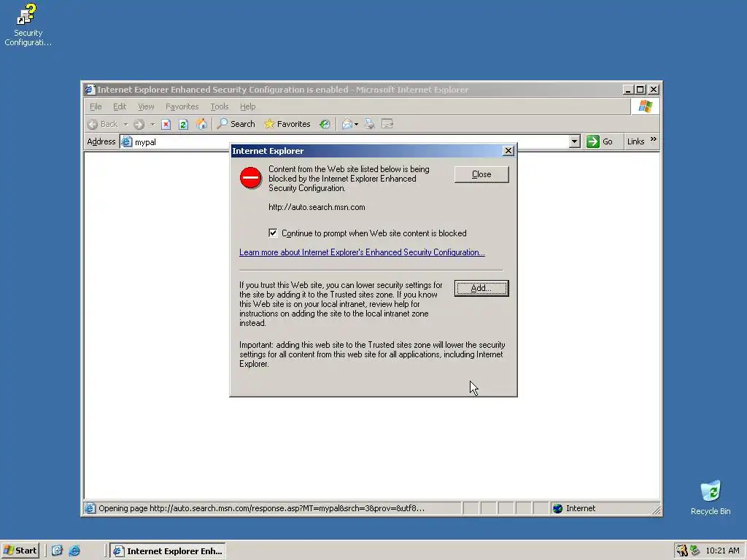Expand the Links toolbar chevron
Image resolution: width=747 pixels, height=560 pixels.
point(653,139)
